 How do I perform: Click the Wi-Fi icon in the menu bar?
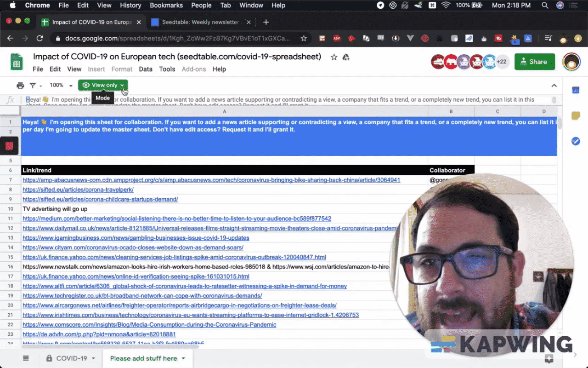(x=446, y=6)
